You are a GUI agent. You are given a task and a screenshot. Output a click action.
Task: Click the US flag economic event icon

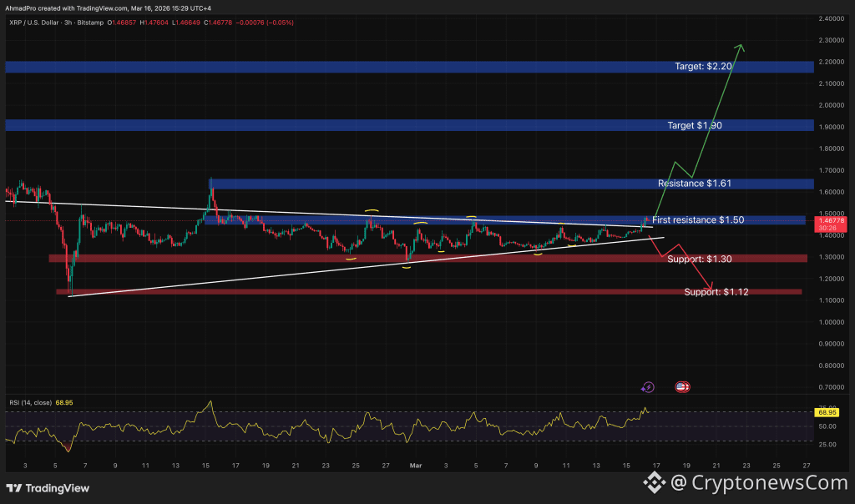pos(682,387)
